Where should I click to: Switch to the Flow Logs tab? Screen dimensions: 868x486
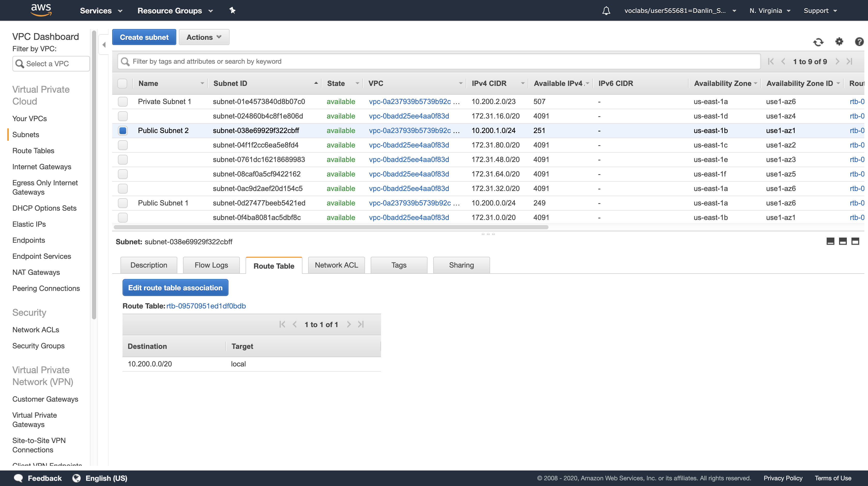click(211, 265)
